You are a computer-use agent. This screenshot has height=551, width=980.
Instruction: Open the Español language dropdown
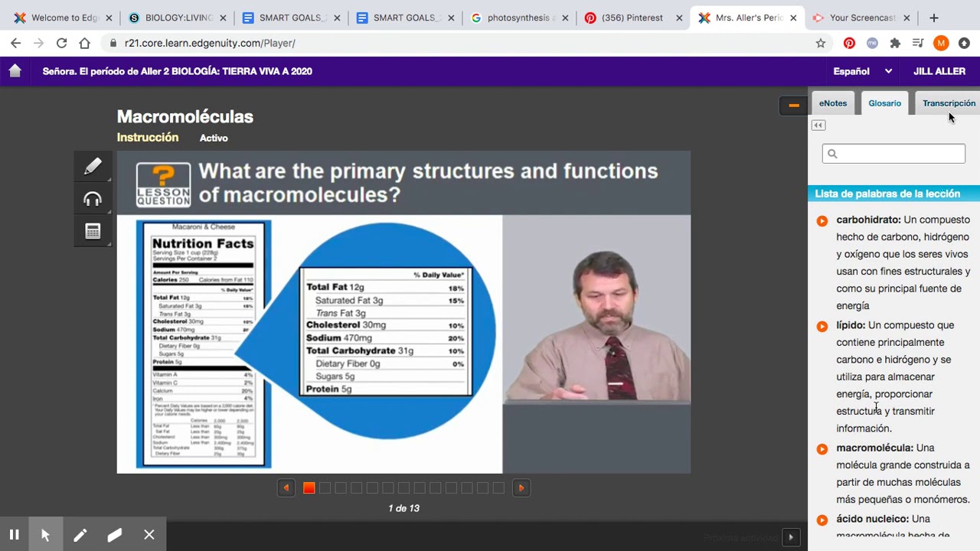click(862, 71)
